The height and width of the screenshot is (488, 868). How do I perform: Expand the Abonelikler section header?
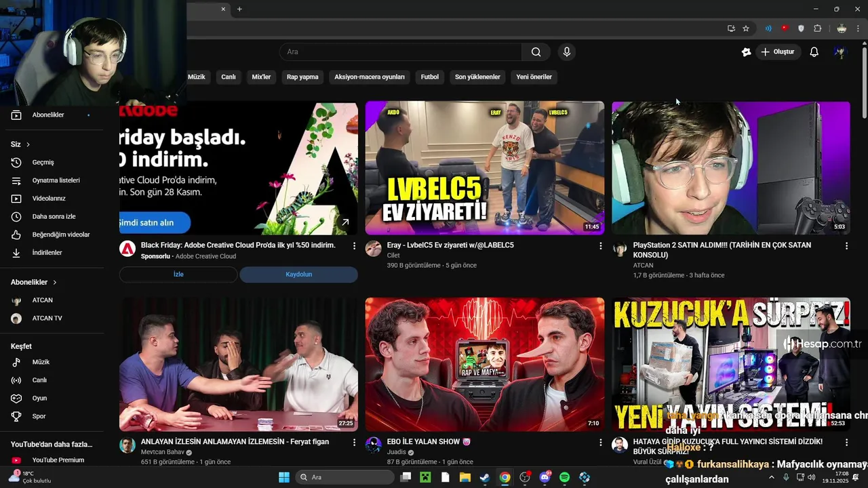[x=34, y=282]
